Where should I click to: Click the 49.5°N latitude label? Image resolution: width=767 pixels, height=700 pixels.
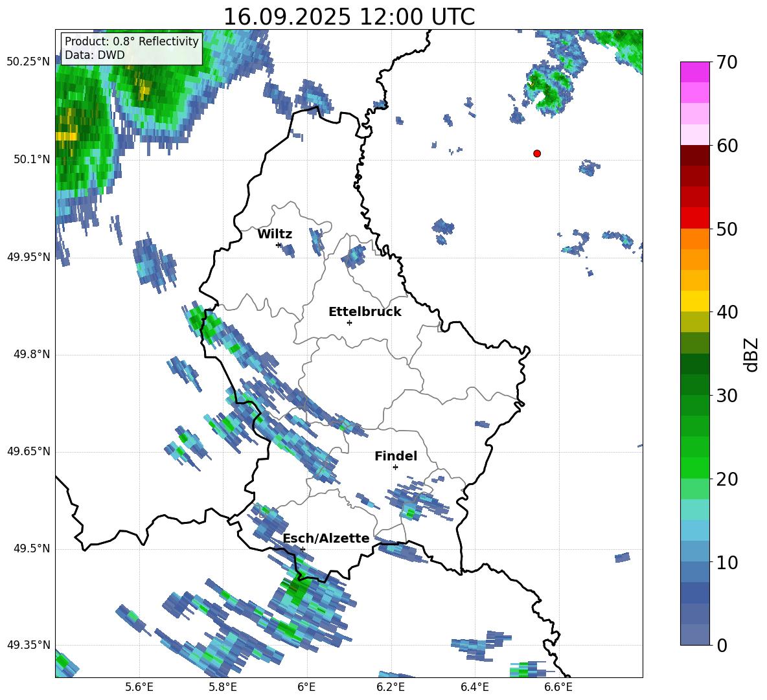(32, 548)
